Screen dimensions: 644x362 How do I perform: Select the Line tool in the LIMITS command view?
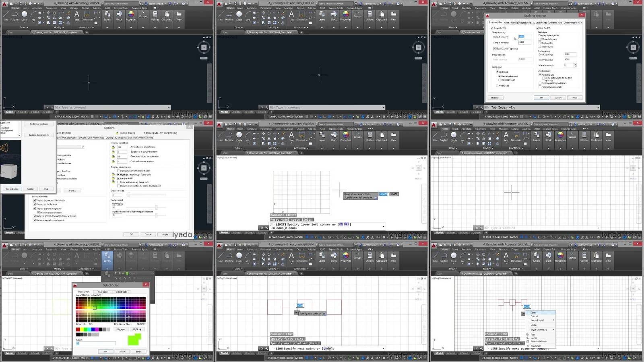[x=221, y=136]
